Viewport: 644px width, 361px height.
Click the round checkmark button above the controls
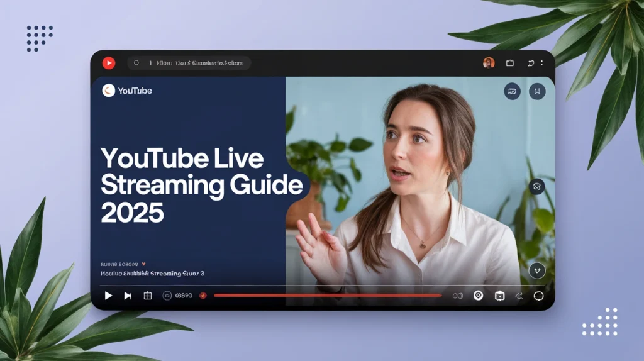537,270
